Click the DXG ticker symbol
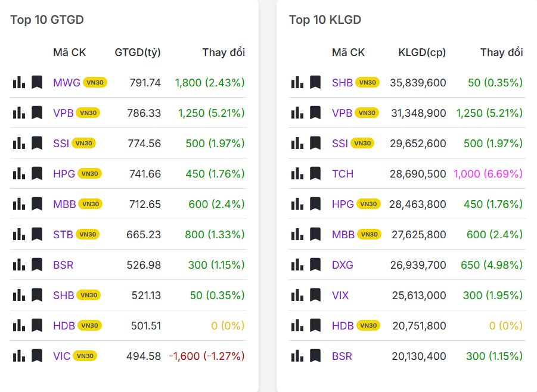The height and width of the screenshot is (392, 537). (343, 265)
